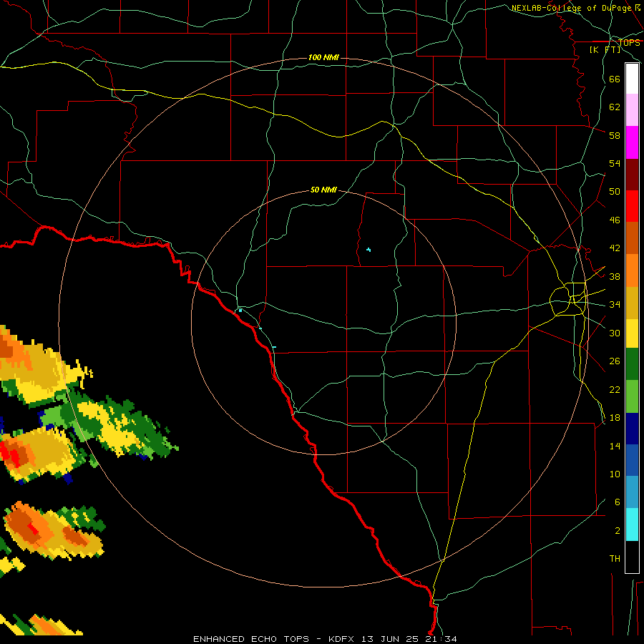Click the "TOPS" legend title
Screen dimensions: 644x644
pyautogui.click(x=629, y=42)
